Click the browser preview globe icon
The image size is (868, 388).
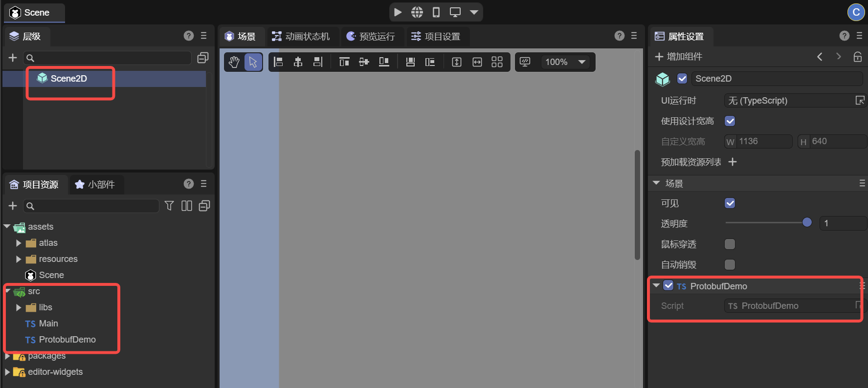[417, 12]
